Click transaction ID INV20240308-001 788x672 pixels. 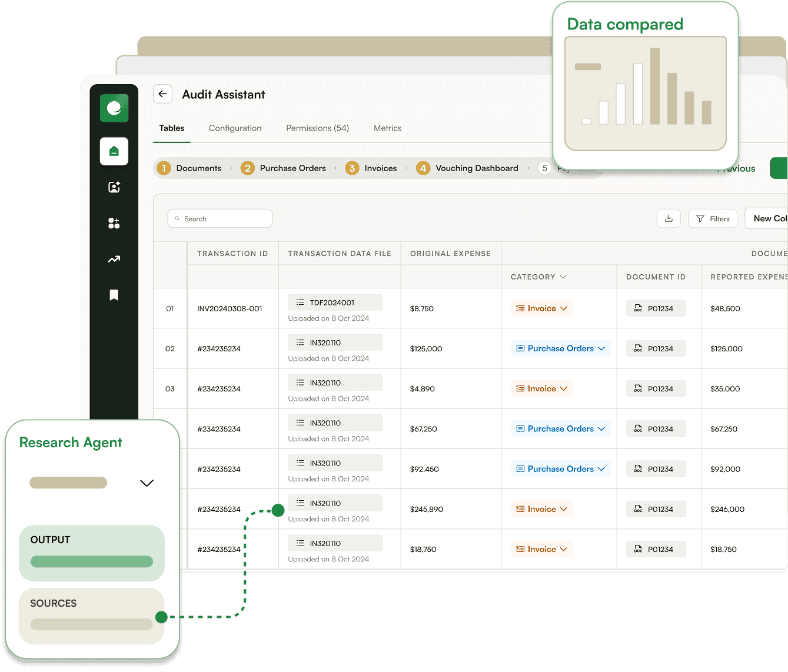[x=230, y=308]
